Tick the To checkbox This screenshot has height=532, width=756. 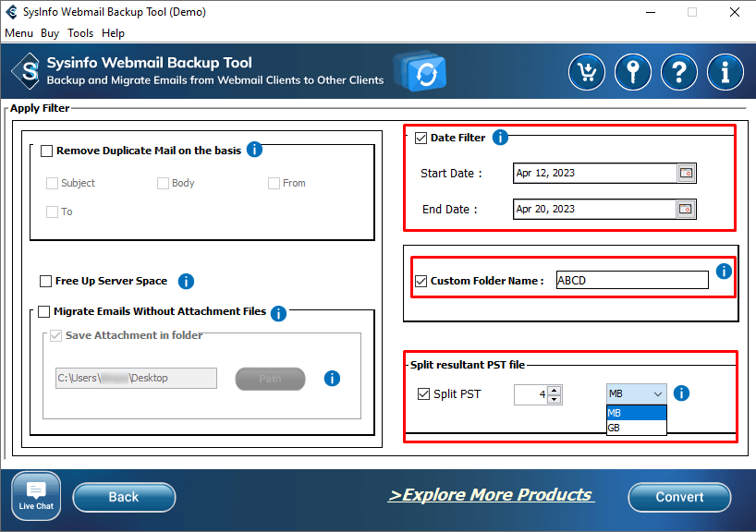coord(52,212)
